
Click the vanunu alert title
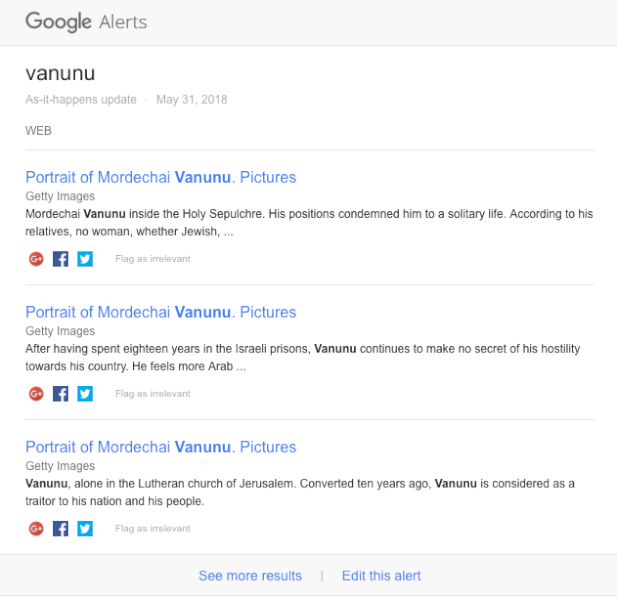pos(60,74)
